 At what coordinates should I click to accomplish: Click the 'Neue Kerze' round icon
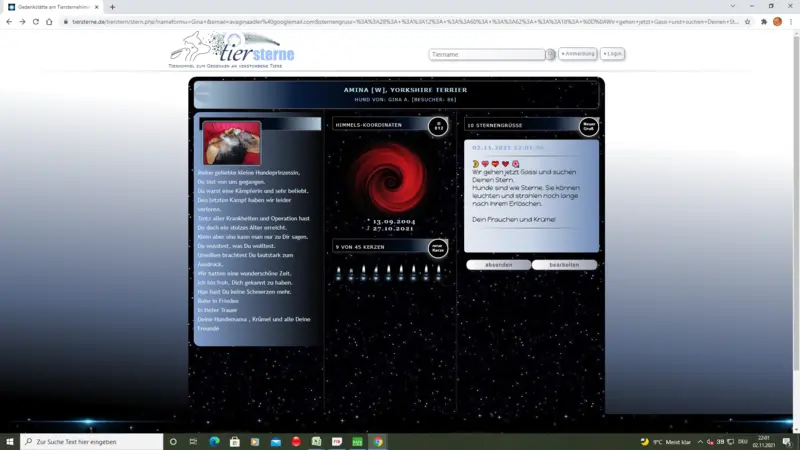pos(437,247)
